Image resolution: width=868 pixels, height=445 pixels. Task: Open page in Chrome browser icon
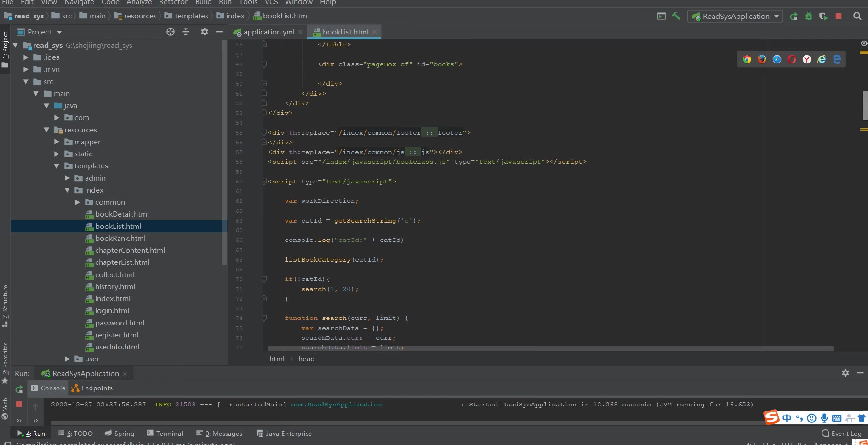pos(747,59)
